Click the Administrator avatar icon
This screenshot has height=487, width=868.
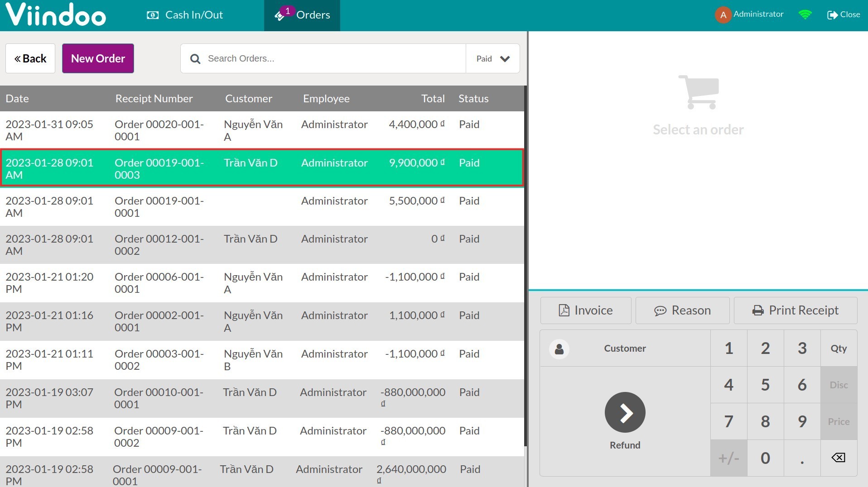723,15
